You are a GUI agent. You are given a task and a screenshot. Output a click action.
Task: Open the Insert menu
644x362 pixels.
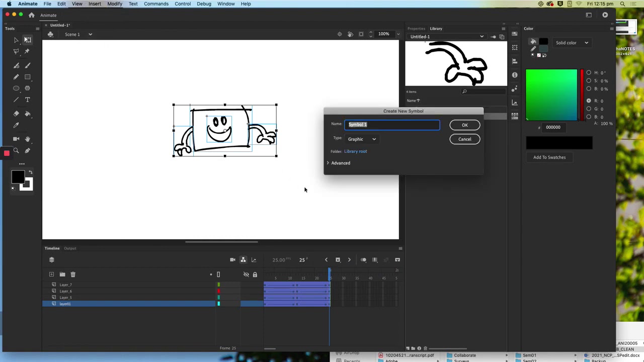(x=95, y=4)
